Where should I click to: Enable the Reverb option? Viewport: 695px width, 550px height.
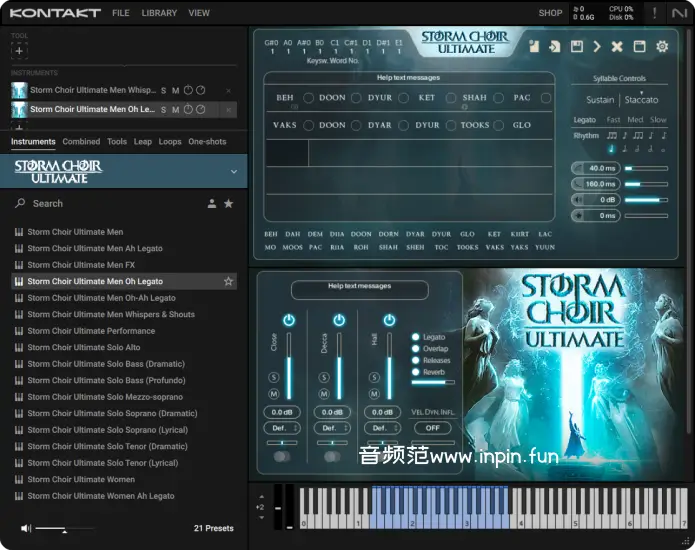[416, 372]
